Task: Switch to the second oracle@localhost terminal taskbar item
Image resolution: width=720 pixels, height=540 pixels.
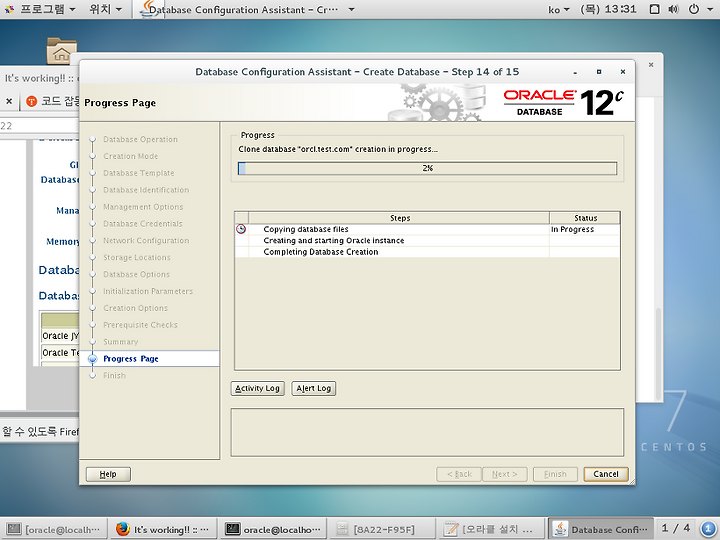Action: (x=273, y=529)
